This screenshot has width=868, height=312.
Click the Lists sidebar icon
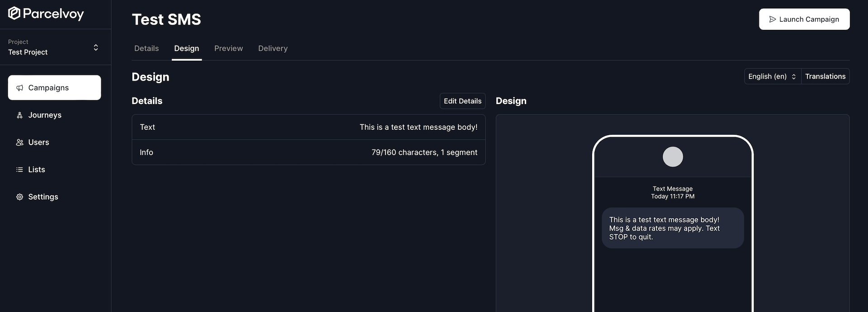coord(19,170)
